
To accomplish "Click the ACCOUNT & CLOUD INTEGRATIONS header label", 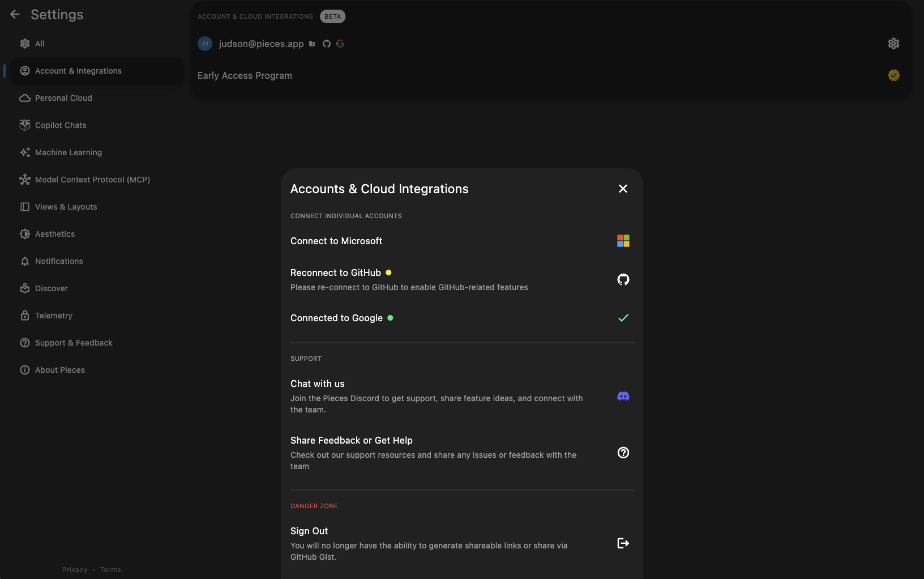I will pyautogui.click(x=255, y=16).
